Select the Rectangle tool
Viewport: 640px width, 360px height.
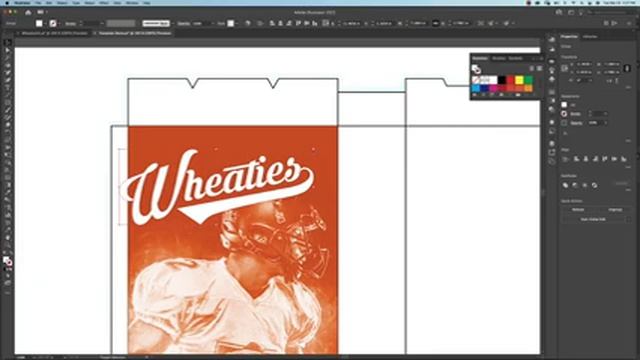pyautogui.click(x=7, y=103)
